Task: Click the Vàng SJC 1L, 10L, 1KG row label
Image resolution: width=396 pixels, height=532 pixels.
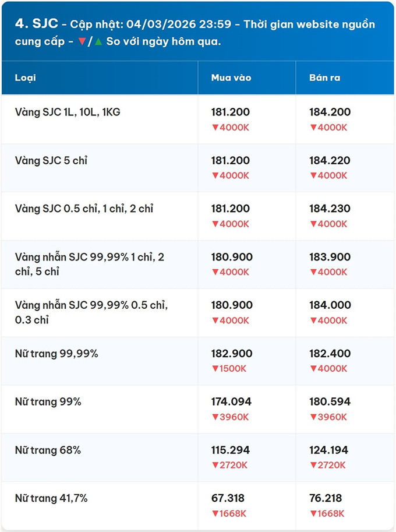Action: click(x=68, y=112)
